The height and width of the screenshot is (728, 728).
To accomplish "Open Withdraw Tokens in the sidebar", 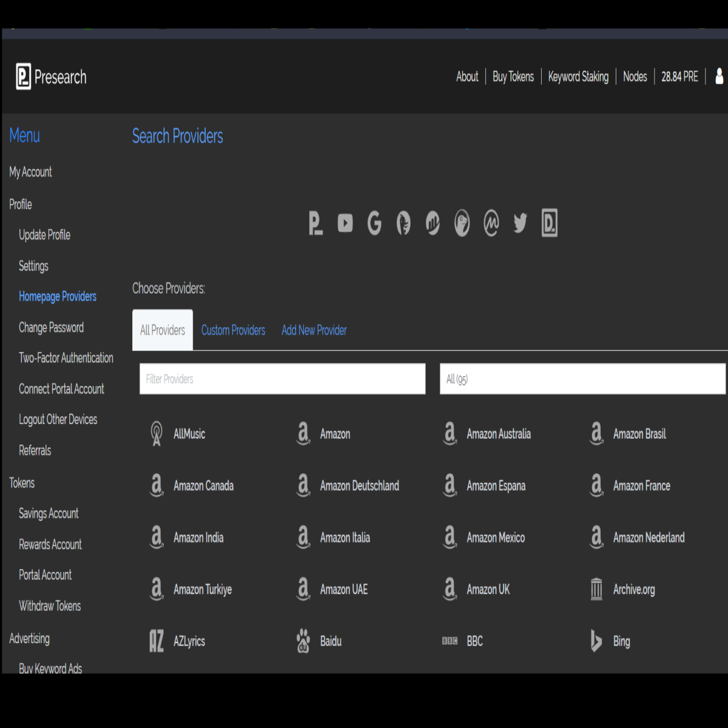I will [x=49, y=605].
